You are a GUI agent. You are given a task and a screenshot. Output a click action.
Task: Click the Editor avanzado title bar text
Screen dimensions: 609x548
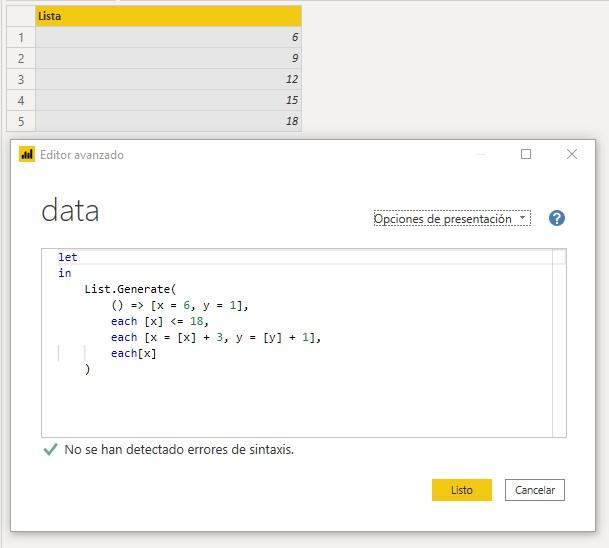pyautogui.click(x=82, y=155)
